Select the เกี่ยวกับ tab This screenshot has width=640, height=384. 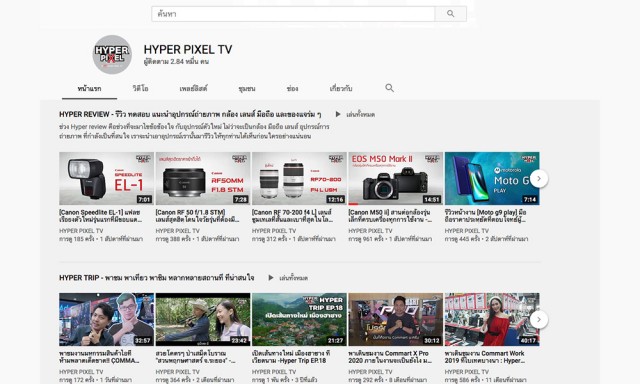coord(341,88)
